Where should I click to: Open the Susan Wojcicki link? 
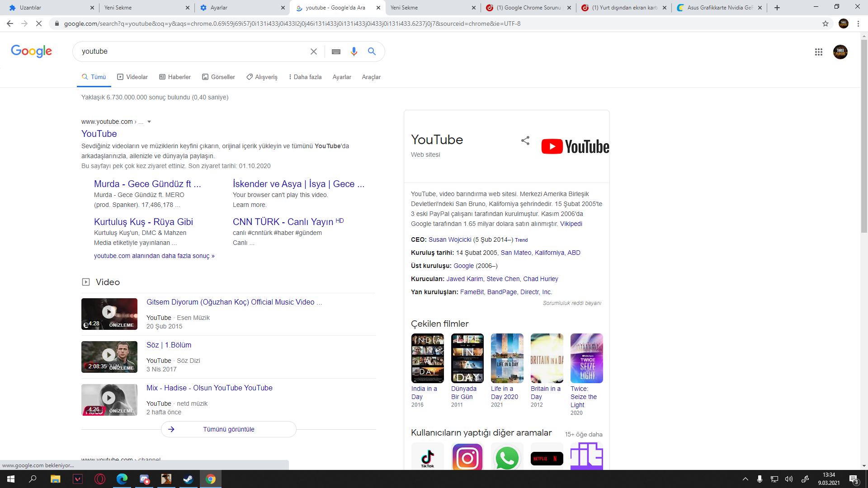tap(449, 239)
